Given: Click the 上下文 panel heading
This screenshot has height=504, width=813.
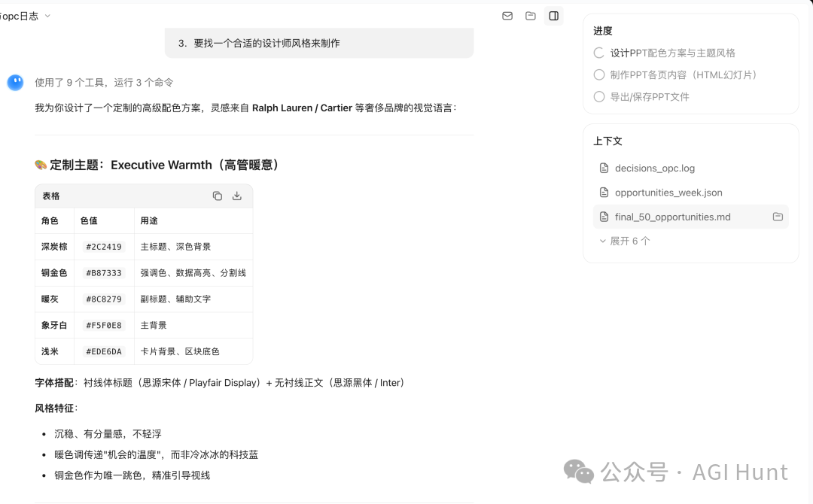Looking at the screenshot, I should click(x=607, y=141).
